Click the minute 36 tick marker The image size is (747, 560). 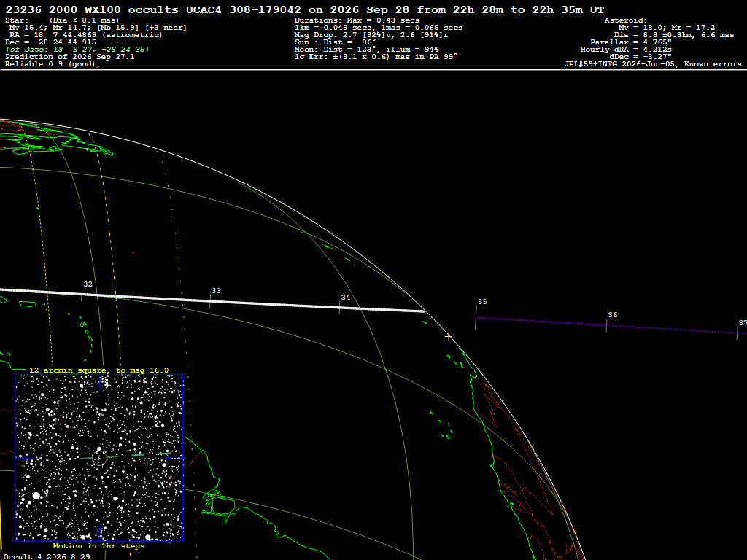606,325
